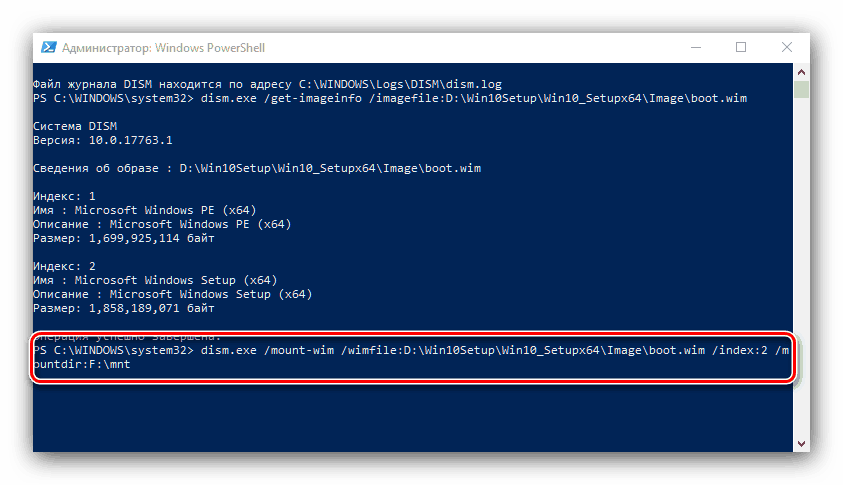This screenshot has width=843, height=485.
Task: Maximize the PowerShell window
Action: 741,47
